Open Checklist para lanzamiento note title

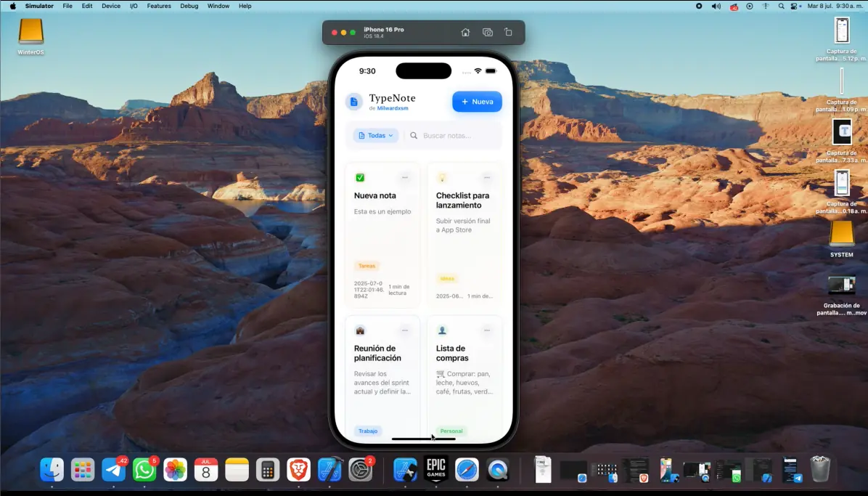462,200
